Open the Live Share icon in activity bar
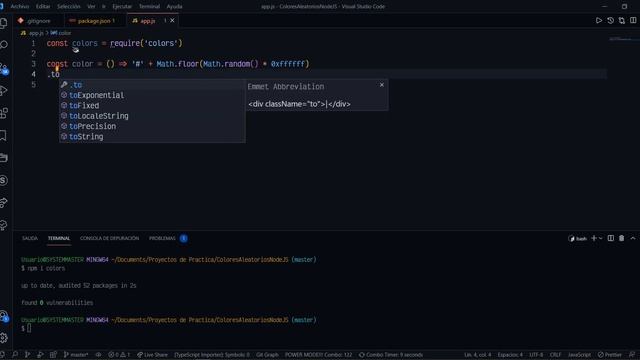 [x=4, y=202]
